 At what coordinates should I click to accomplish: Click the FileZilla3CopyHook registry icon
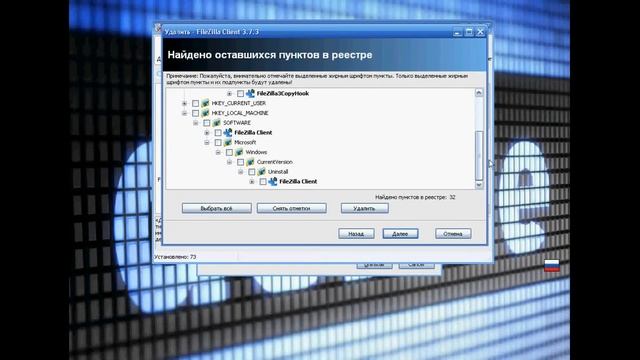tap(250, 93)
